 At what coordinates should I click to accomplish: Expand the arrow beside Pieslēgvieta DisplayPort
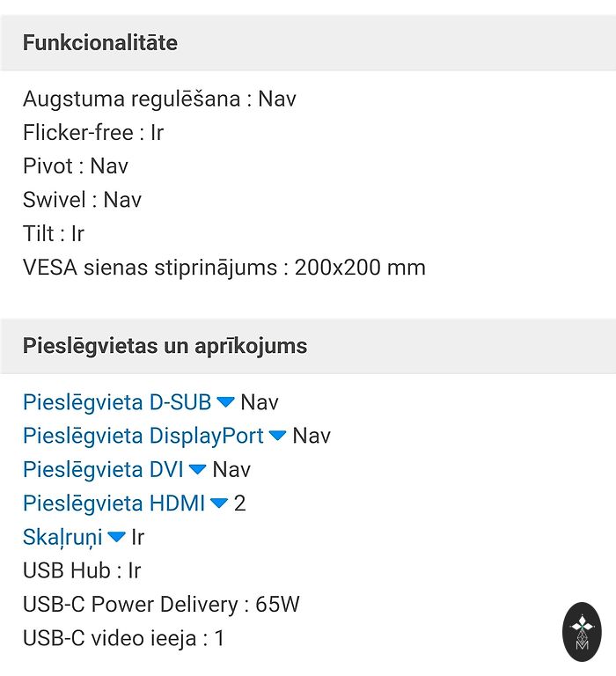pos(278,436)
